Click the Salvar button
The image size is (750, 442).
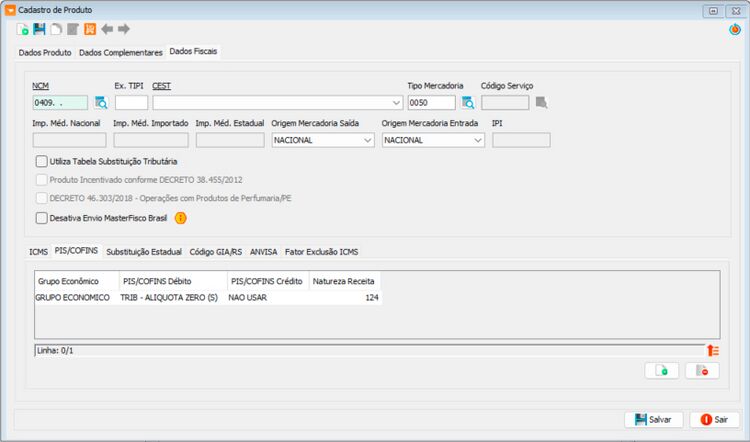click(x=653, y=420)
